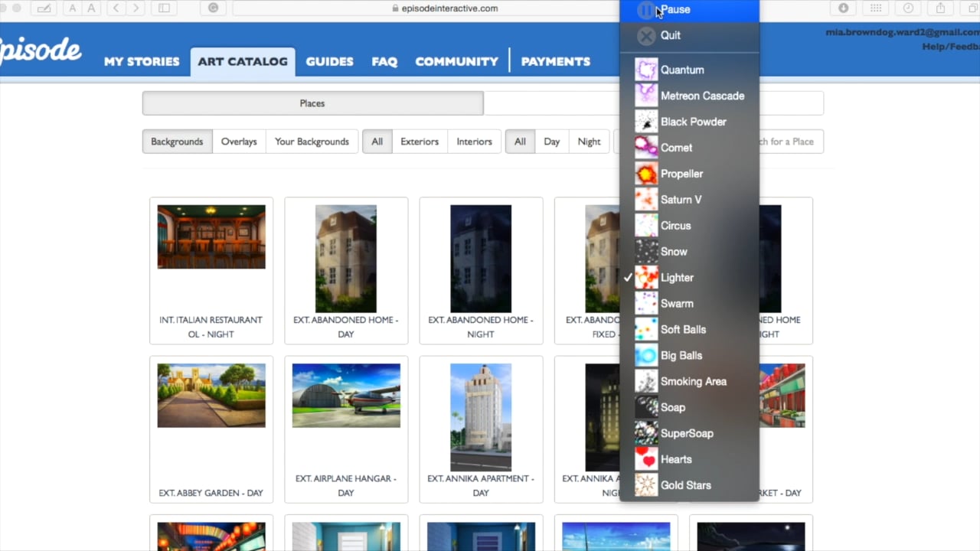This screenshot has height=551, width=980.
Task: Select the Soap effect icon
Action: 646,407
